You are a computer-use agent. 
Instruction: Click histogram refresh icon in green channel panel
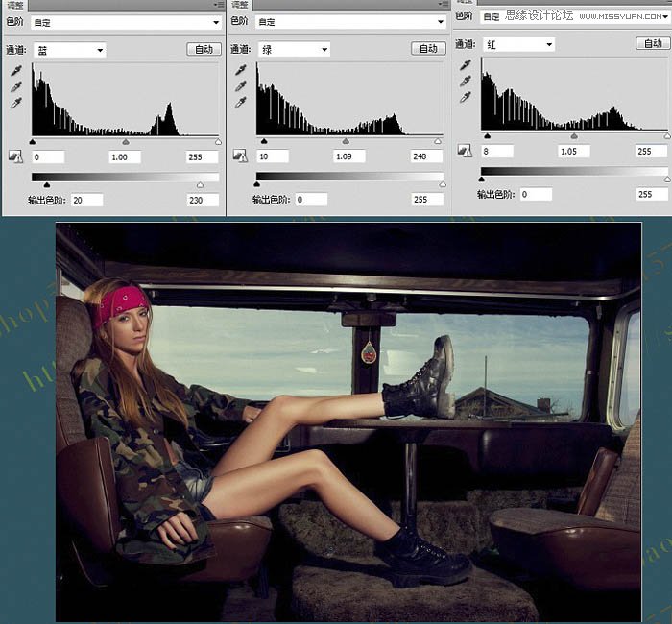240,156
